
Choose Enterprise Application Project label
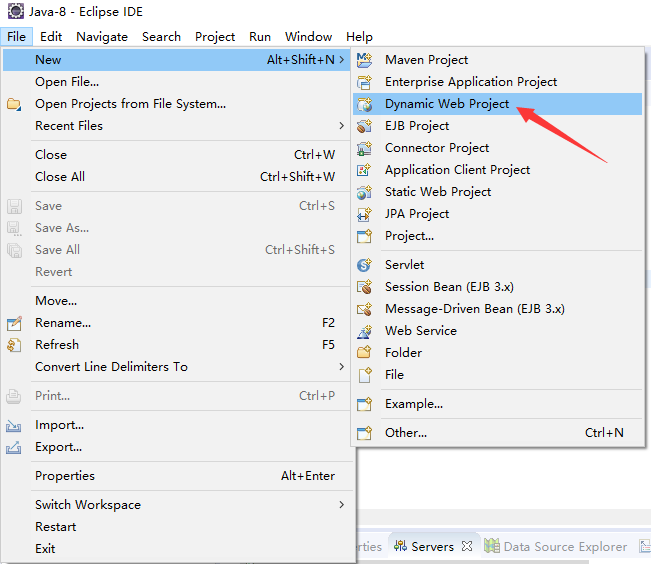tap(471, 82)
